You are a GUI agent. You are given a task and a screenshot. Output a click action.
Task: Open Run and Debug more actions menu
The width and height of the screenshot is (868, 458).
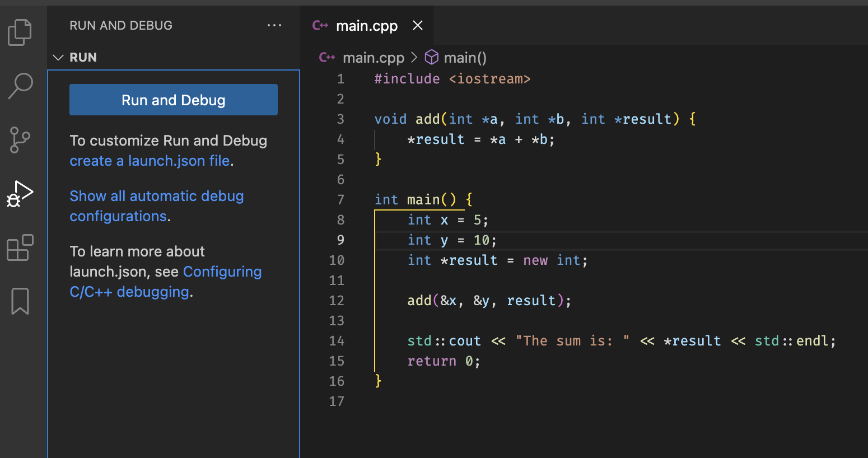pos(274,26)
